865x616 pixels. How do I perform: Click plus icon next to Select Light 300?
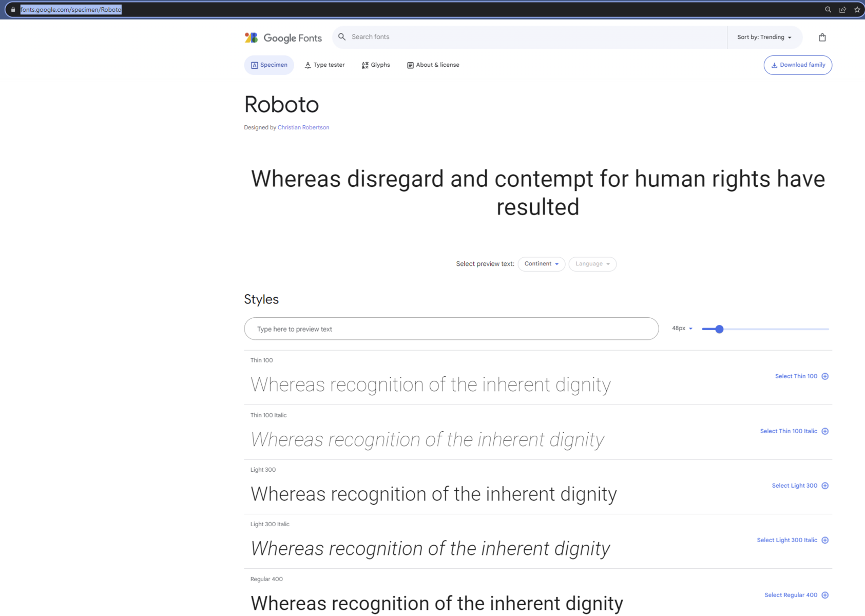tap(825, 486)
